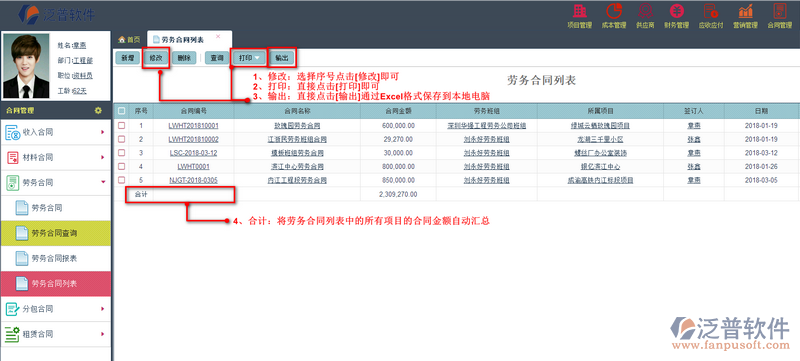Open 劳务合同查询 in the sidebar
The width and height of the screenshot is (800, 361).
click(56, 234)
